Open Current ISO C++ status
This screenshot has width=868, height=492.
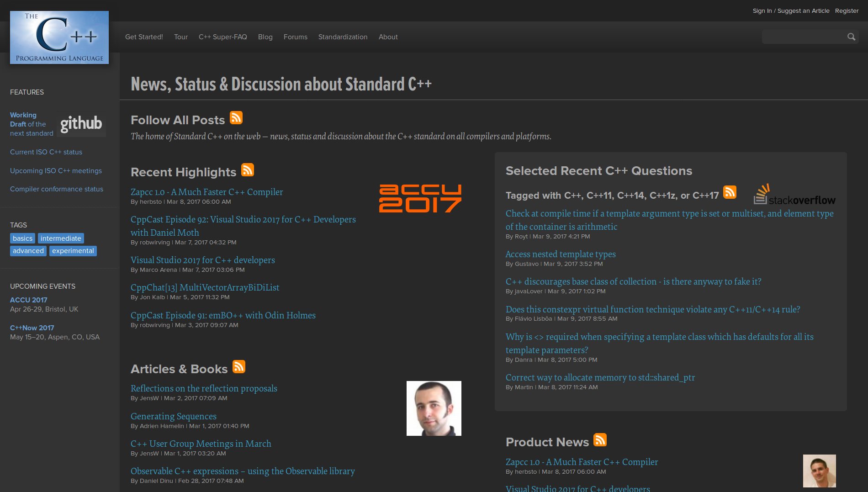46,152
